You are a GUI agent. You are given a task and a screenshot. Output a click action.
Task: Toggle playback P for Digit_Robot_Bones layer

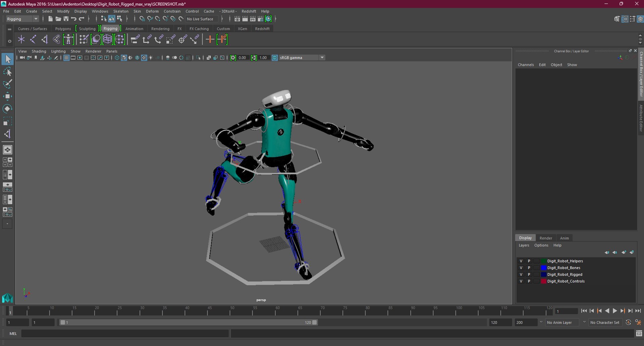(529, 268)
